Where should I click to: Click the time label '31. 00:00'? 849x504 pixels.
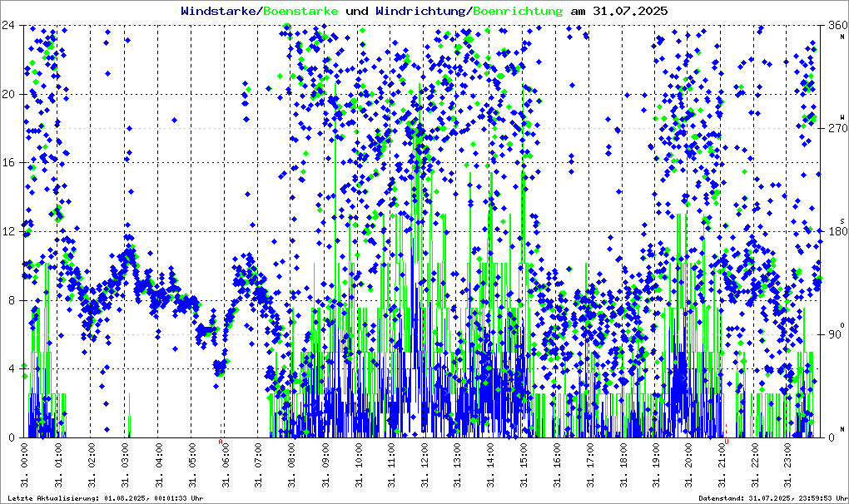click(x=25, y=465)
